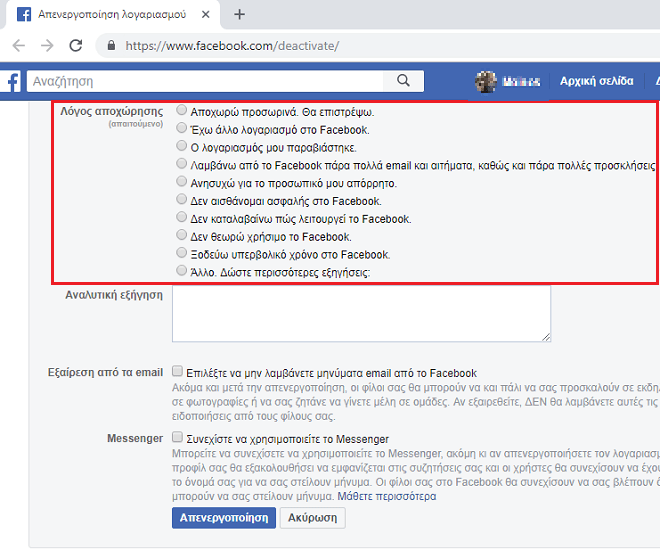
Task: Click the Μάθετε περισσότερα link
Action: pyautogui.click(x=386, y=497)
